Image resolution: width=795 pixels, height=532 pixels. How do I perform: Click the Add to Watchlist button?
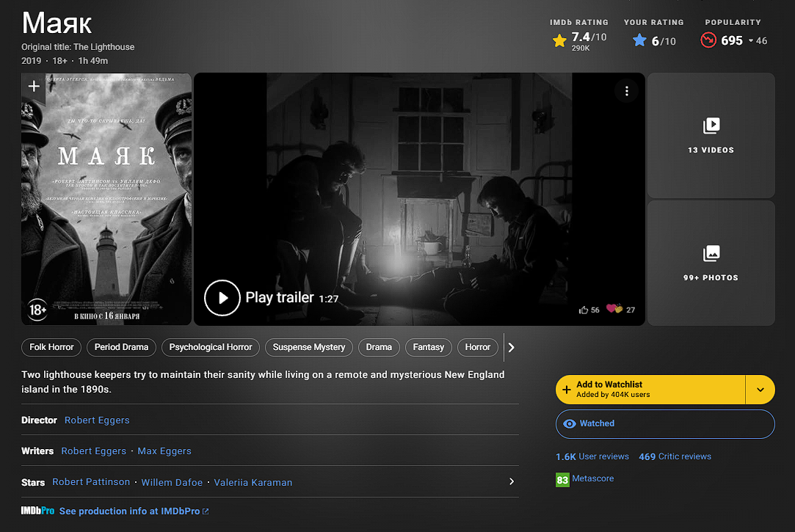point(650,390)
